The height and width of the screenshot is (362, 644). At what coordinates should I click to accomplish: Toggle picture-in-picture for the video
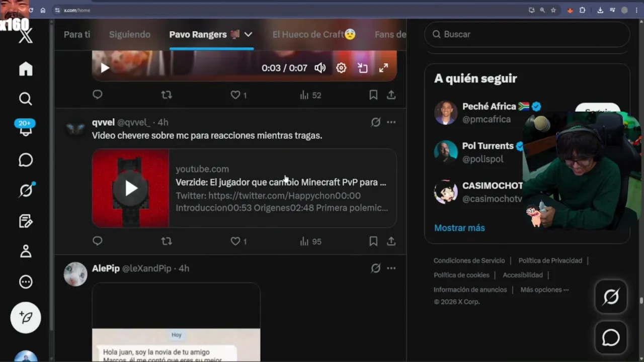click(x=363, y=68)
